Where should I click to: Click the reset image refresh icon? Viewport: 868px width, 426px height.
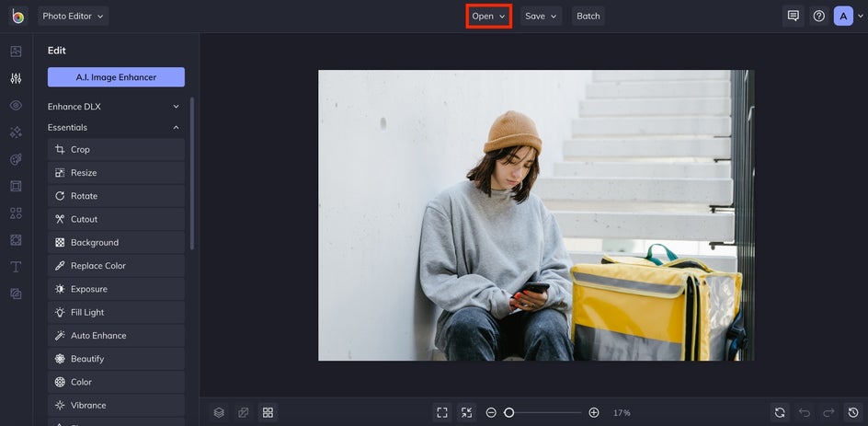click(780, 412)
